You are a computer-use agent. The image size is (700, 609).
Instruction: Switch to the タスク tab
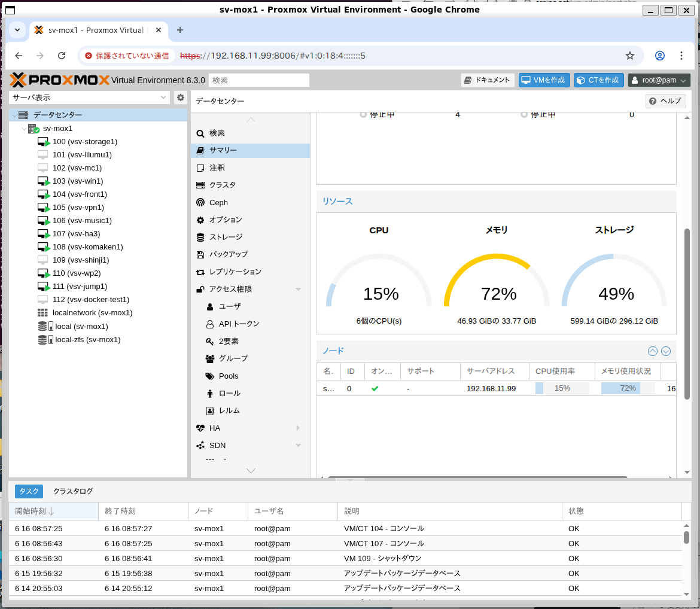(29, 491)
